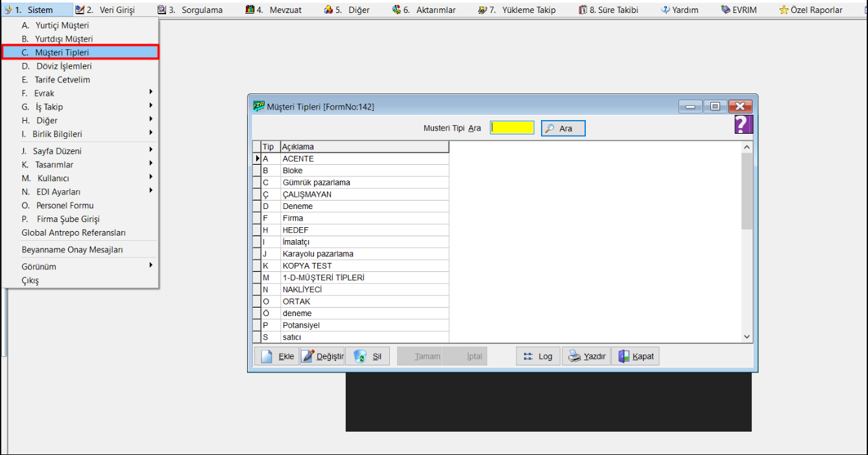868x455 pixels.
Task: Expand the G. İş Takip submenu
Action: (80, 107)
